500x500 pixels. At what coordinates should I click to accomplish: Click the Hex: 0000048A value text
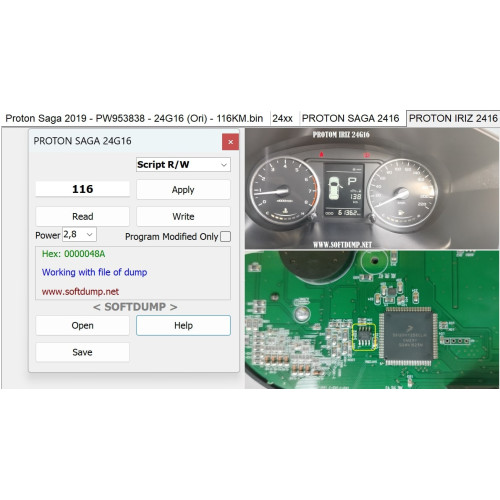click(73, 254)
